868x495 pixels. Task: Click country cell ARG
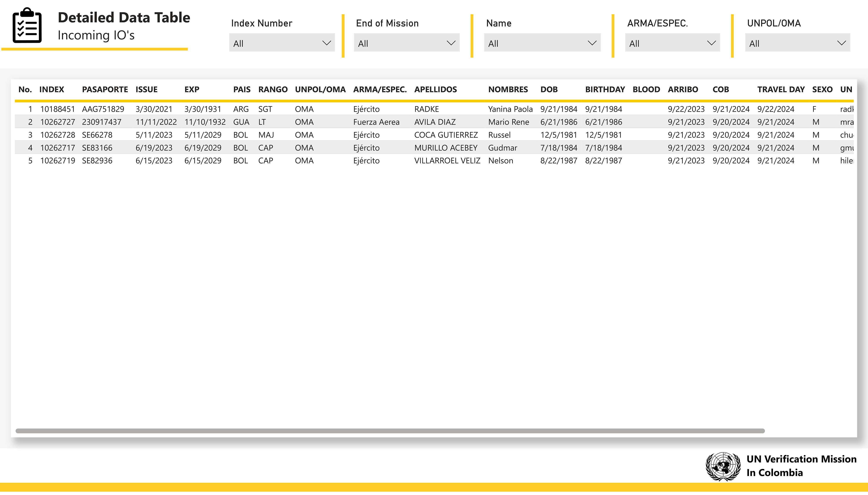(241, 109)
